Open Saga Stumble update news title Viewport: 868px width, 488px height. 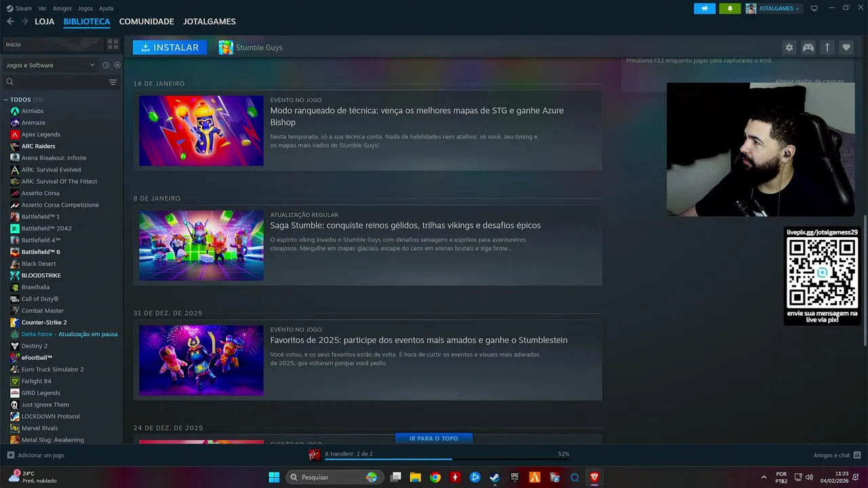click(406, 225)
